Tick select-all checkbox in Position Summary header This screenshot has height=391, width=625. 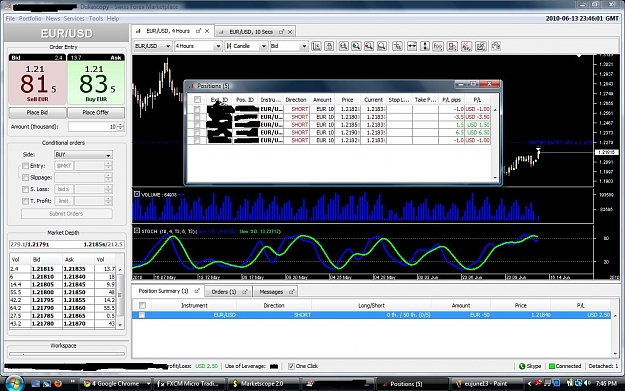pos(142,305)
